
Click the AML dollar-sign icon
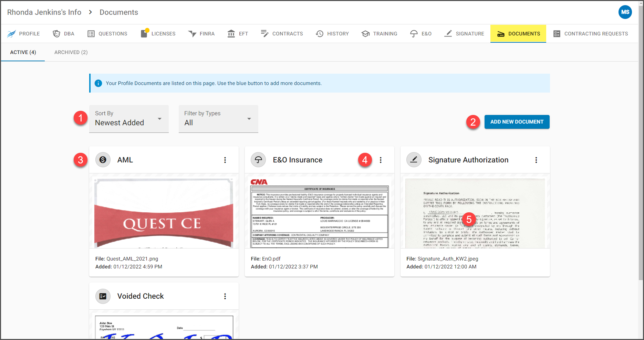tap(103, 160)
